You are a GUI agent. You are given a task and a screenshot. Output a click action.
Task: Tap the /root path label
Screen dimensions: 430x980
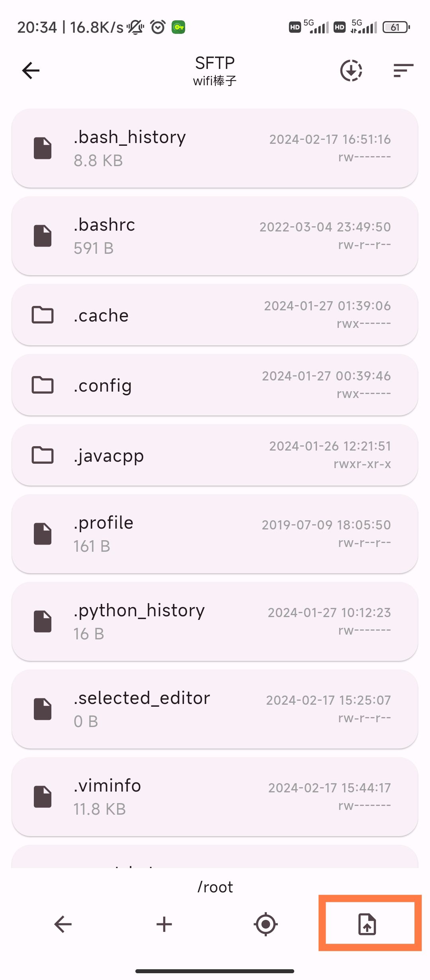pyautogui.click(x=215, y=888)
